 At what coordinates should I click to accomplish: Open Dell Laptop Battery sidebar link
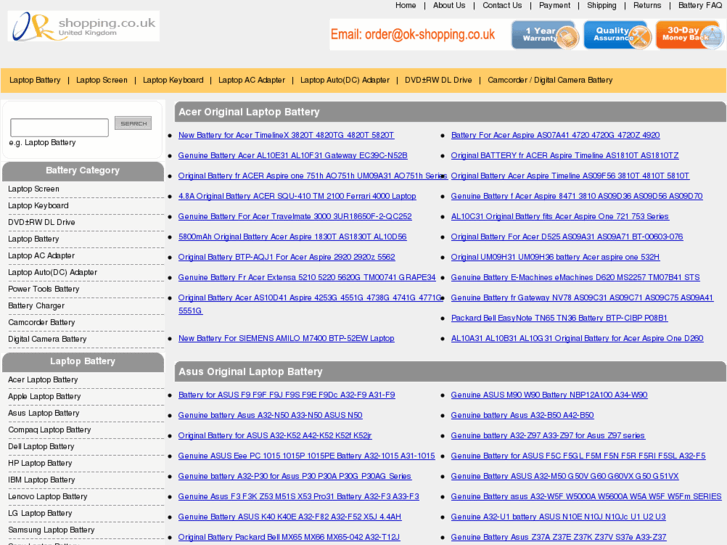pos(41,447)
